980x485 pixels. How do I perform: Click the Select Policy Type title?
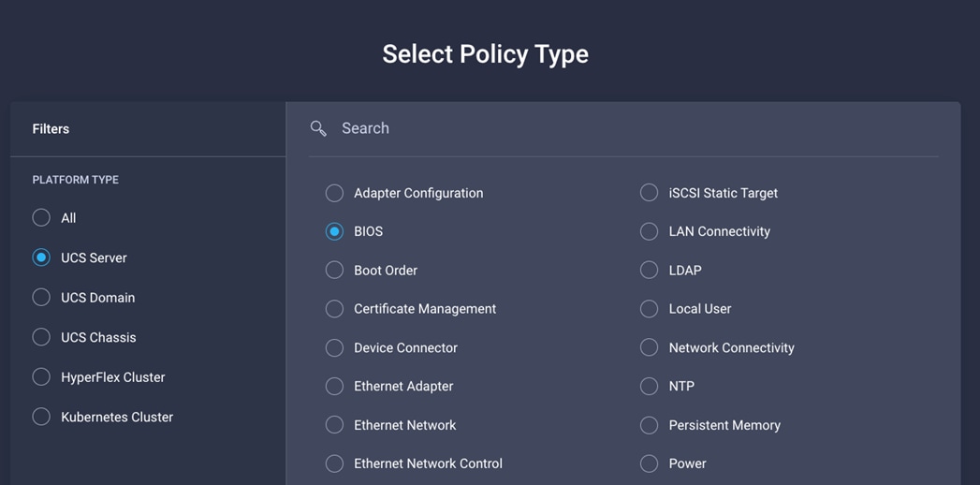click(486, 54)
